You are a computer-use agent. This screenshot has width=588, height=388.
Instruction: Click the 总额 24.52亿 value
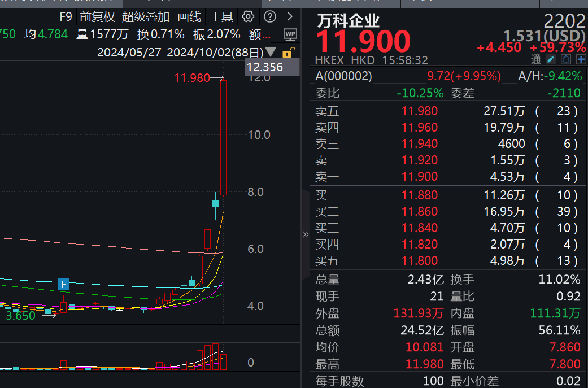422,330
